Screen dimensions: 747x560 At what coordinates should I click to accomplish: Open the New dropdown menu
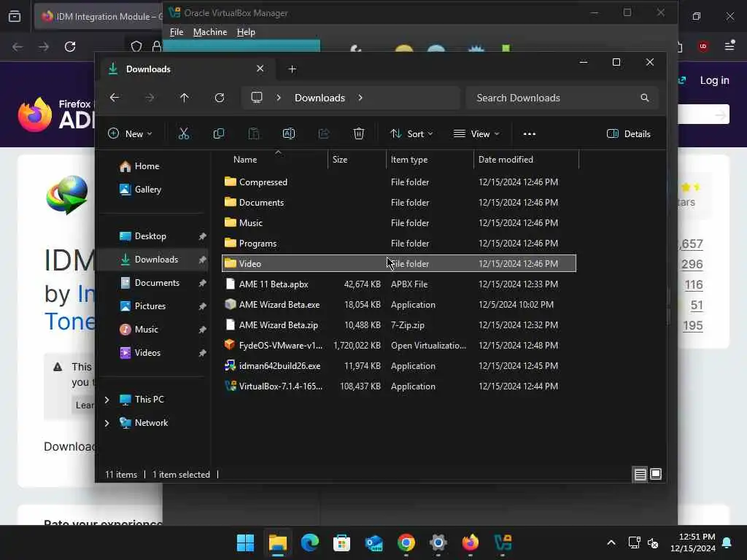(130, 134)
